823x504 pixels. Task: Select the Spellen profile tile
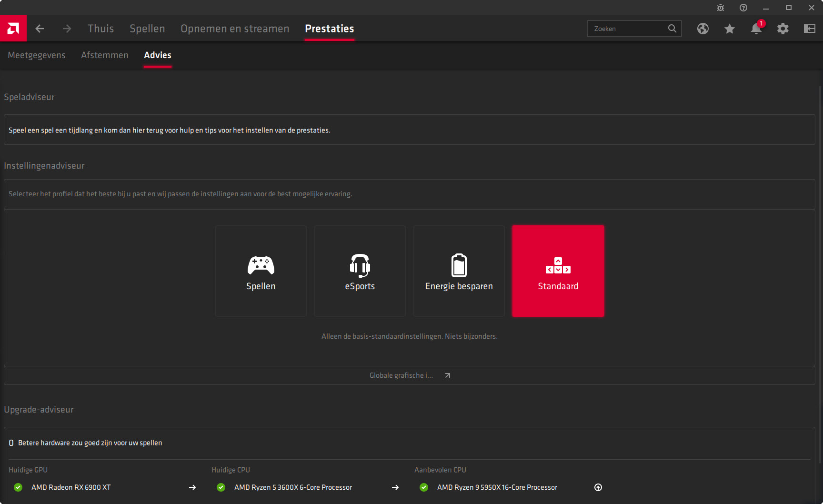point(261,271)
